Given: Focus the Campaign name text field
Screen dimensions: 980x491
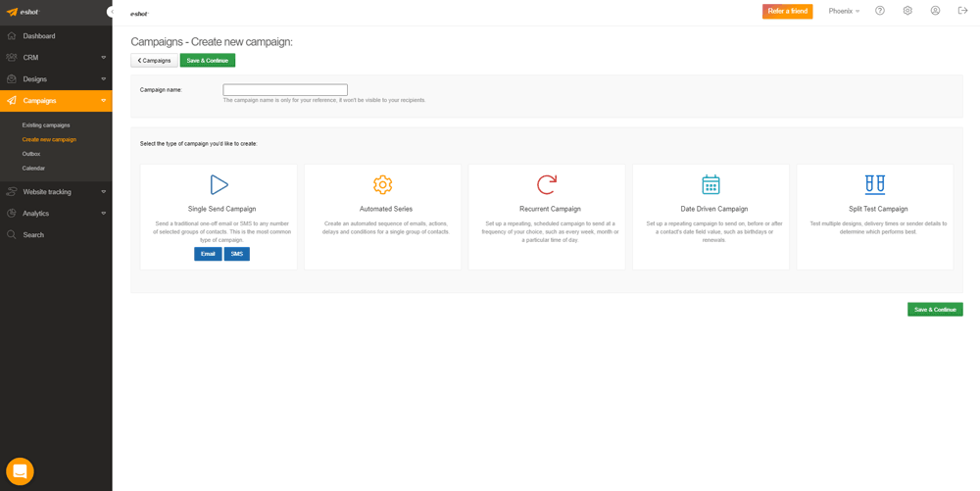Looking at the screenshot, I should tap(285, 90).
